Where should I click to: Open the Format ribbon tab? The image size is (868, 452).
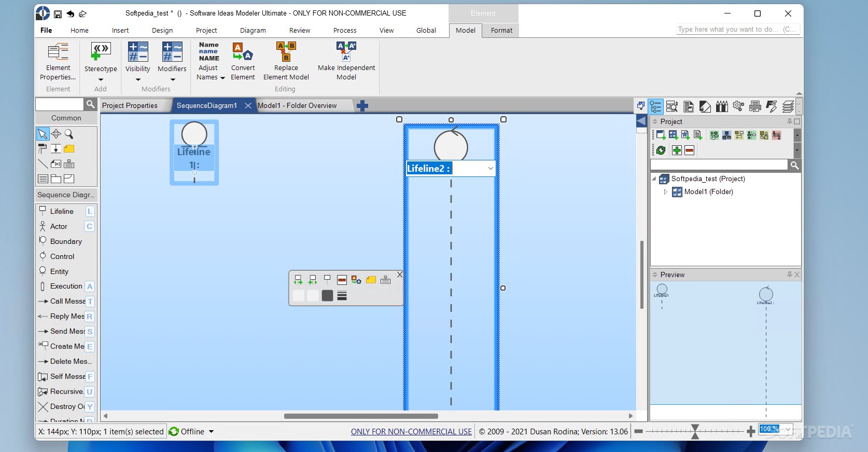[501, 30]
